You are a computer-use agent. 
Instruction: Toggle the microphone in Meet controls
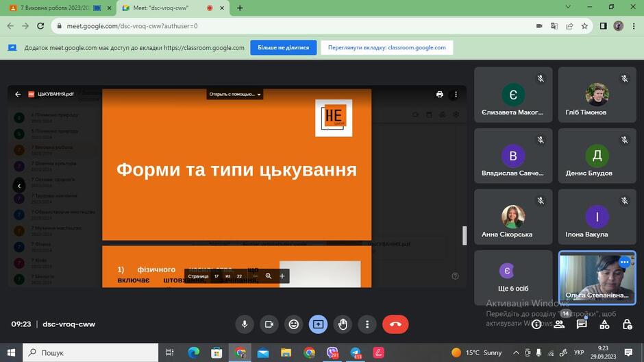pos(245,324)
